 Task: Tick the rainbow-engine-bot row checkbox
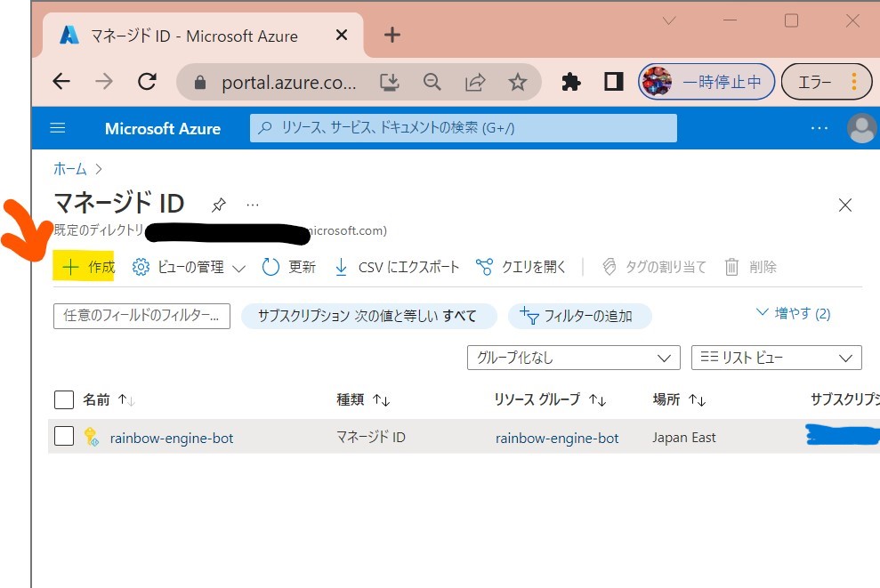point(64,436)
